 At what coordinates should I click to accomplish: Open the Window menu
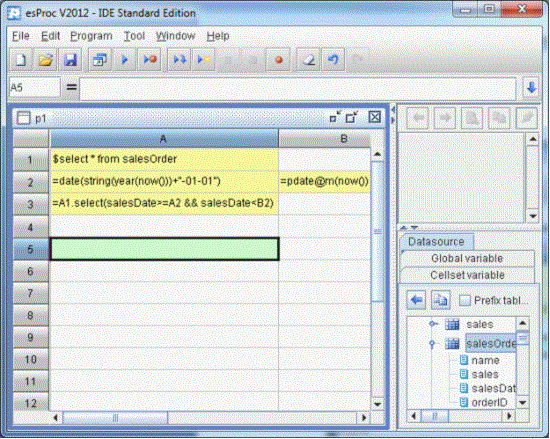[x=175, y=36]
